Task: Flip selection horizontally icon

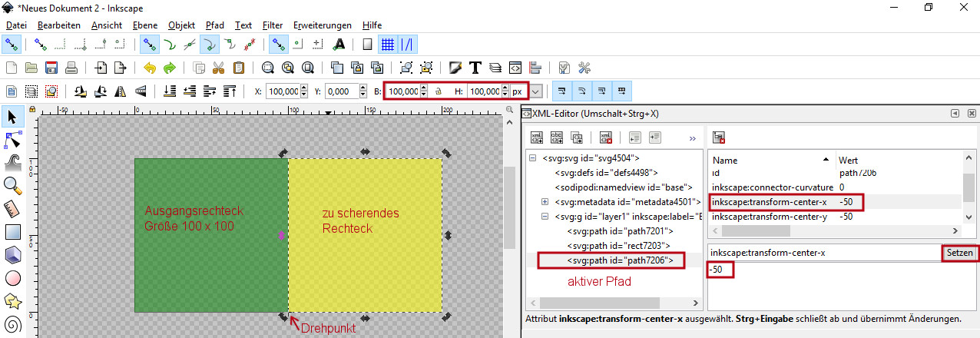Action: coord(121,91)
